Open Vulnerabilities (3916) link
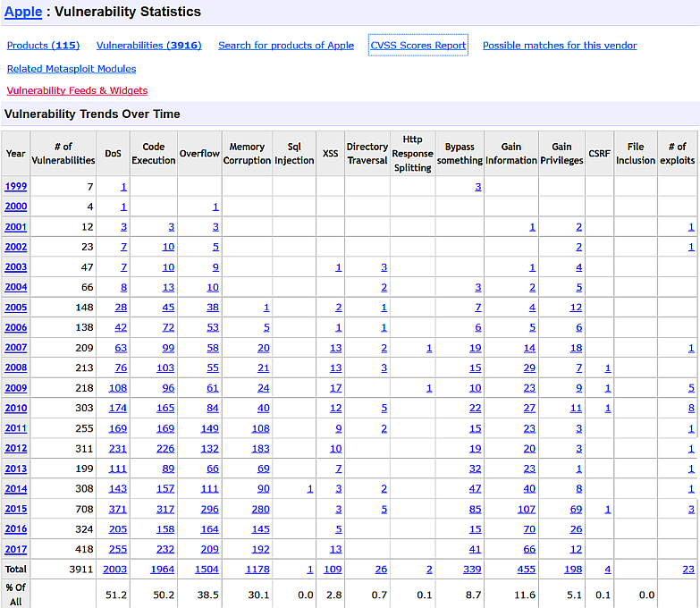 (x=149, y=46)
